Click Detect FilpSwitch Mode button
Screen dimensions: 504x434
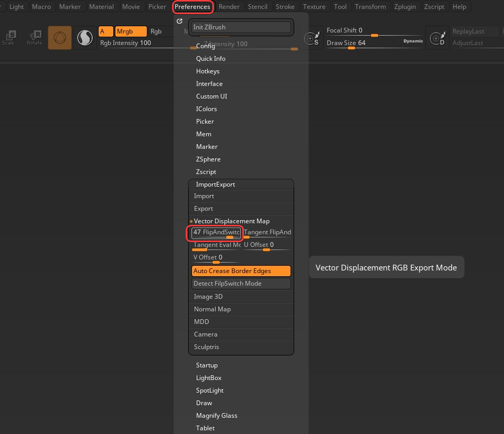click(x=241, y=284)
